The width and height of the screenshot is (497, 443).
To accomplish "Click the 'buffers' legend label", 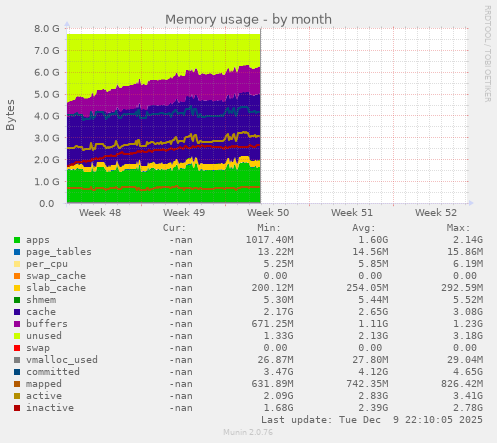I will pyautogui.click(x=47, y=324).
